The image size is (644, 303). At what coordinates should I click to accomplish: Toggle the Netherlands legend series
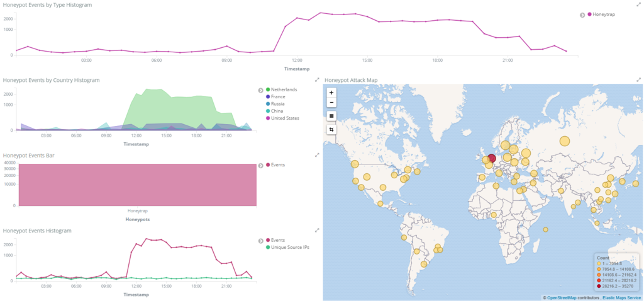[x=281, y=89]
